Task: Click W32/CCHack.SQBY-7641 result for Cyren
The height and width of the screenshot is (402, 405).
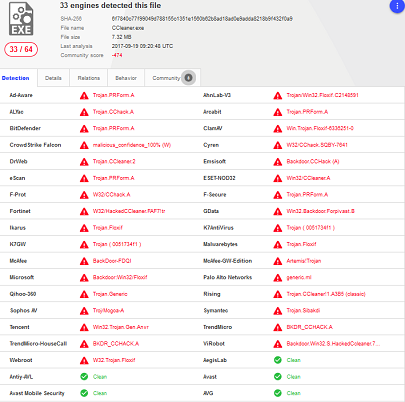Action: coord(317,145)
